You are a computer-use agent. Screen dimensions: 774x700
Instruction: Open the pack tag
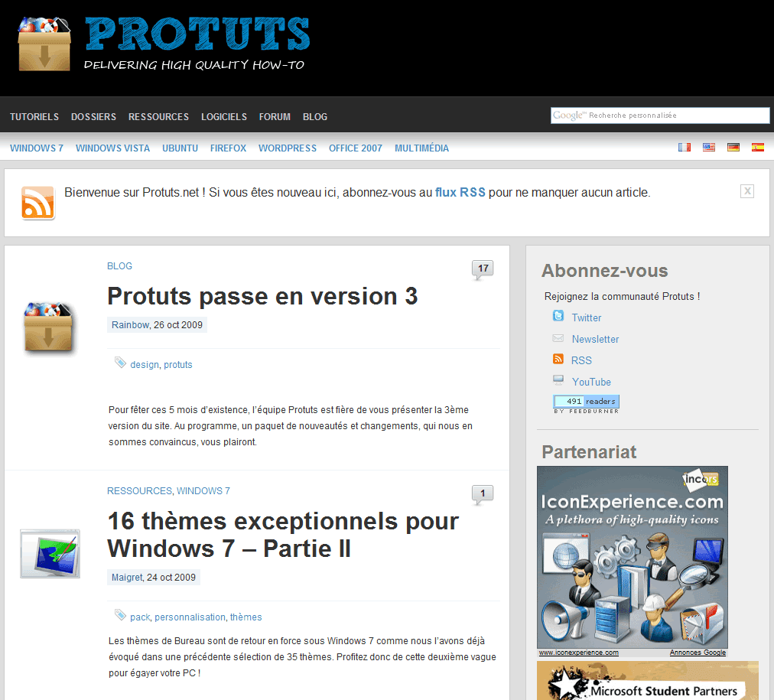point(140,617)
